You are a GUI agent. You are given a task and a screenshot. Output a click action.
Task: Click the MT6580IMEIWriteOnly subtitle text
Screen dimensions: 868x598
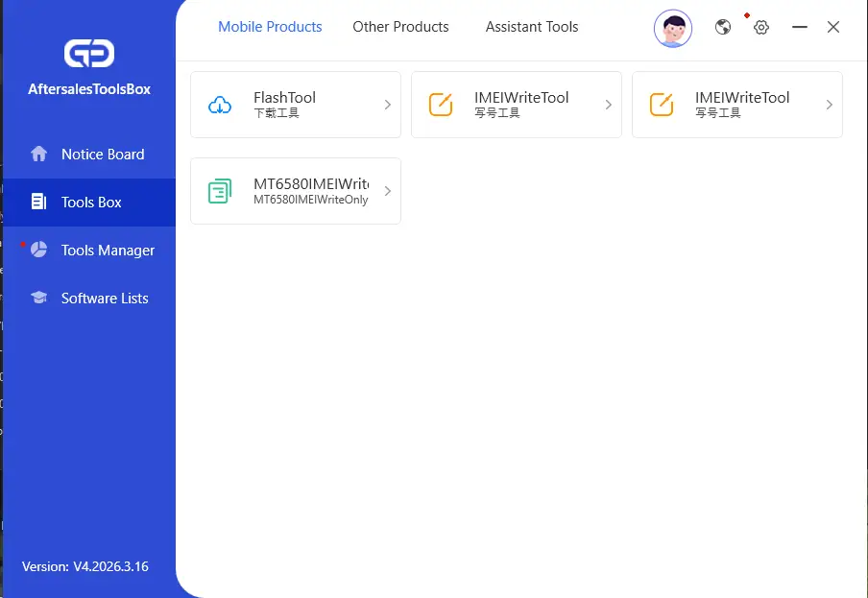tap(310, 200)
